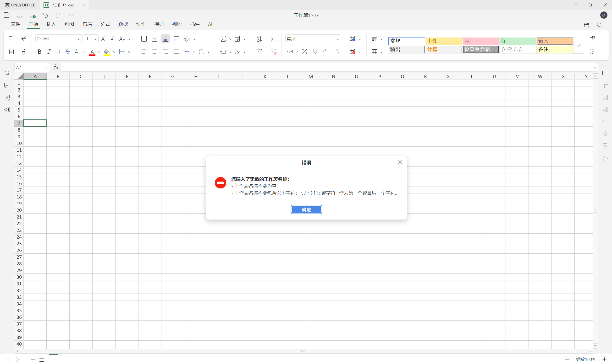Click the undo arrow icon
Image resolution: width=612 pixels, height=364 pixels.
tap(45, 15)
